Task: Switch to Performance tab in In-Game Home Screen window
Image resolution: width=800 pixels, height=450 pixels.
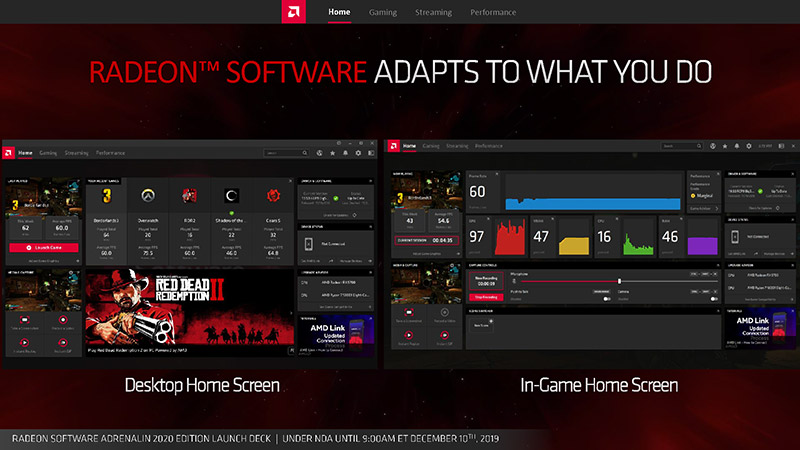Action: [x=489, y=146]
